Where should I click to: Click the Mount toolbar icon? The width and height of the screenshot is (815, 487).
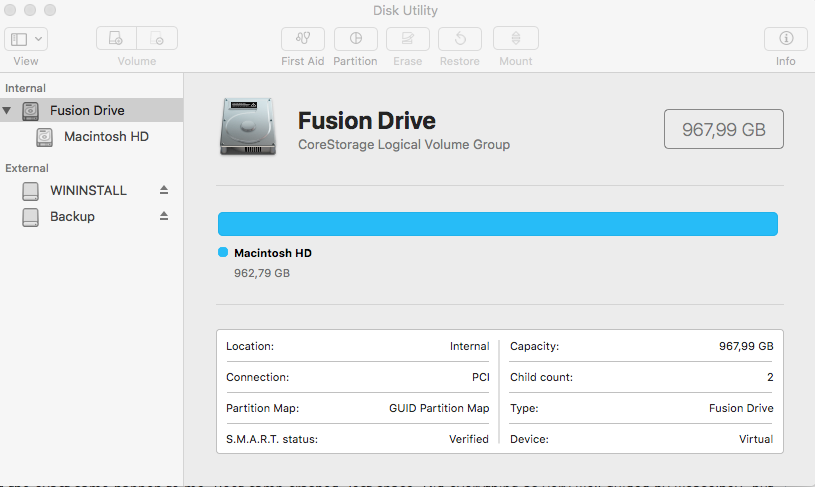click(x=516, y=38)
